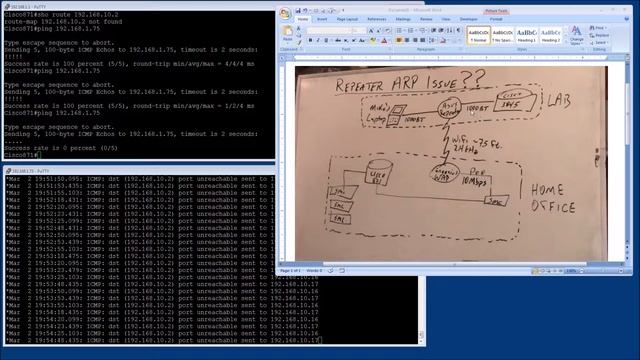Click the Cut scissors icon
Image resolution: width=640 pixels, height=360 pixels.
(298, 28)
